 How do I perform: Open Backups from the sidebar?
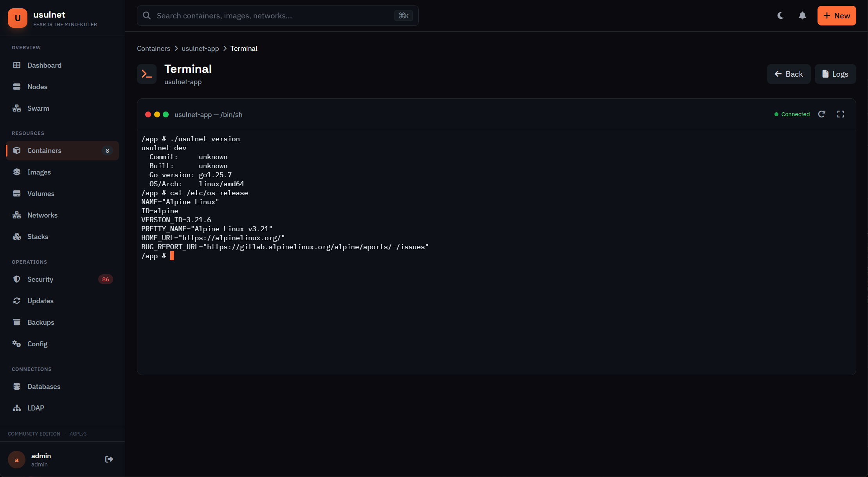tap(41, 322)
